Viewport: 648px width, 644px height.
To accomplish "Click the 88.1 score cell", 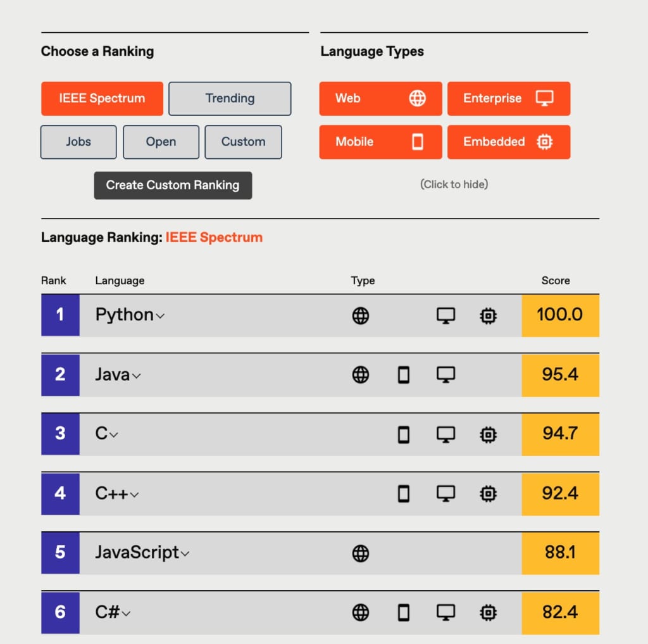I will point(561,553).
